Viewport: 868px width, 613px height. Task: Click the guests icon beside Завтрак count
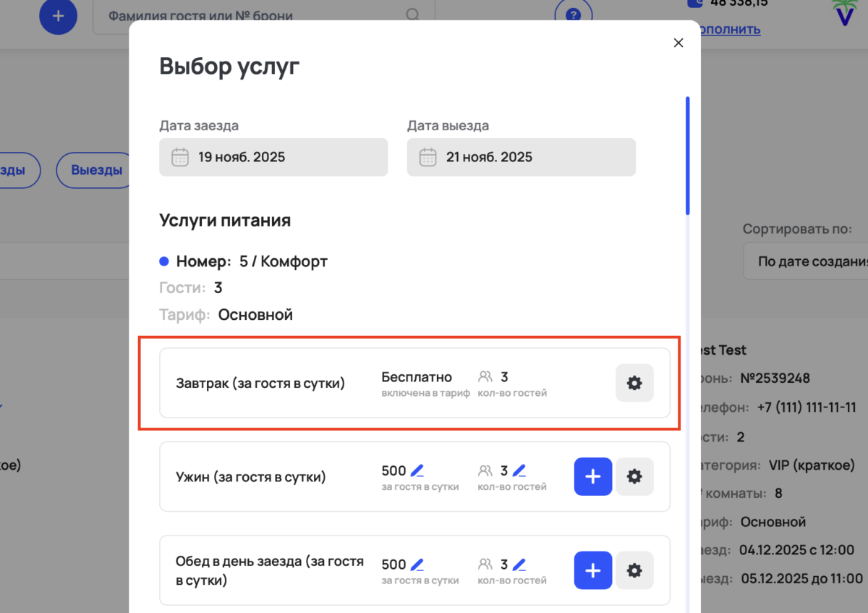coord(486,376)
